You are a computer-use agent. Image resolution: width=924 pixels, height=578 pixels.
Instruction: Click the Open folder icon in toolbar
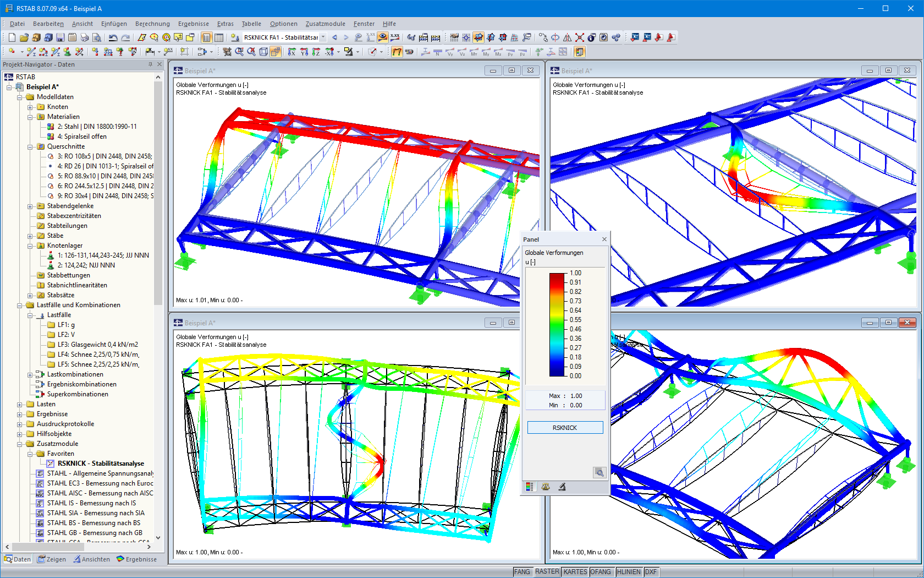24,37
